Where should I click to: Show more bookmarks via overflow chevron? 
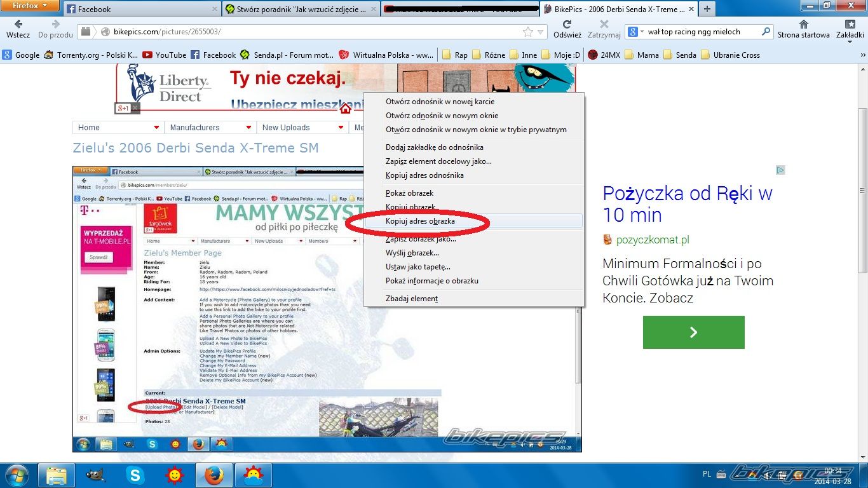tap(863, 55)
